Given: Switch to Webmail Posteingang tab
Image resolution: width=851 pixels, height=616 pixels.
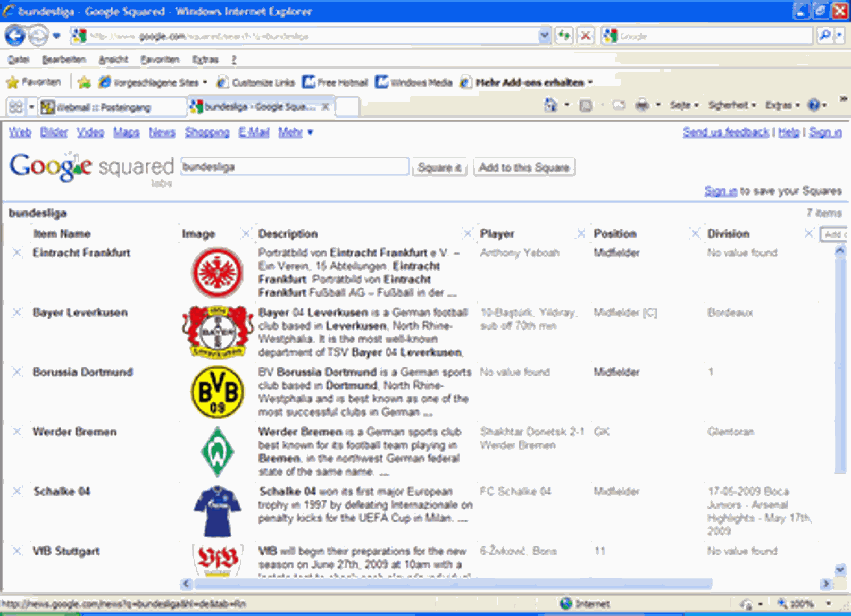Looking at the screenshot, I should pos(112,107).
